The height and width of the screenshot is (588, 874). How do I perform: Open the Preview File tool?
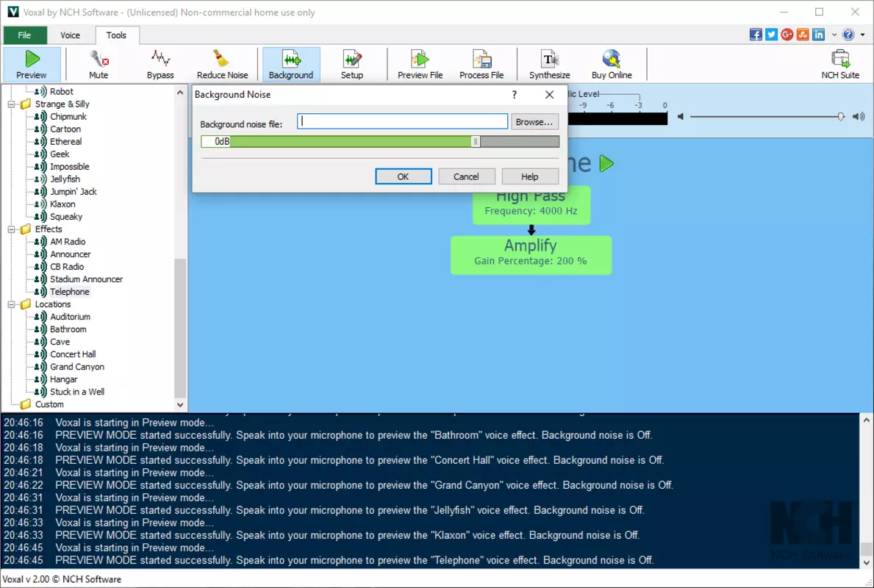420,64
